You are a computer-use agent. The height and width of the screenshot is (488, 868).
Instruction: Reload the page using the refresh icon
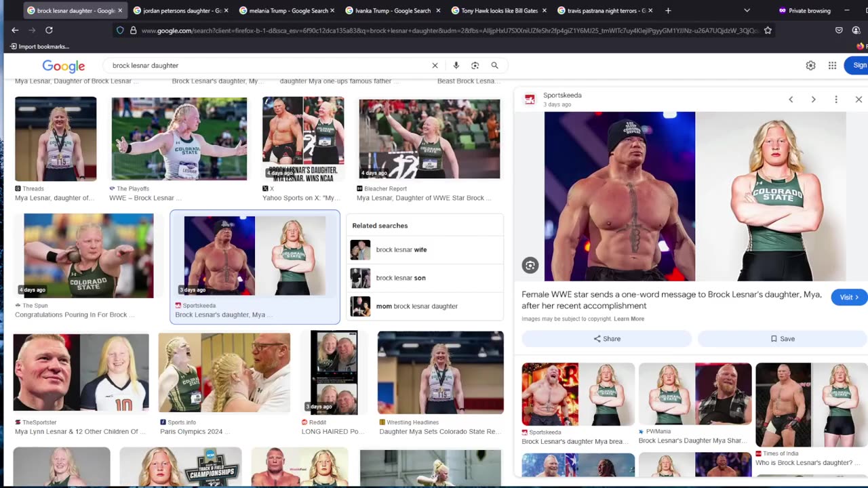(49, 30)
